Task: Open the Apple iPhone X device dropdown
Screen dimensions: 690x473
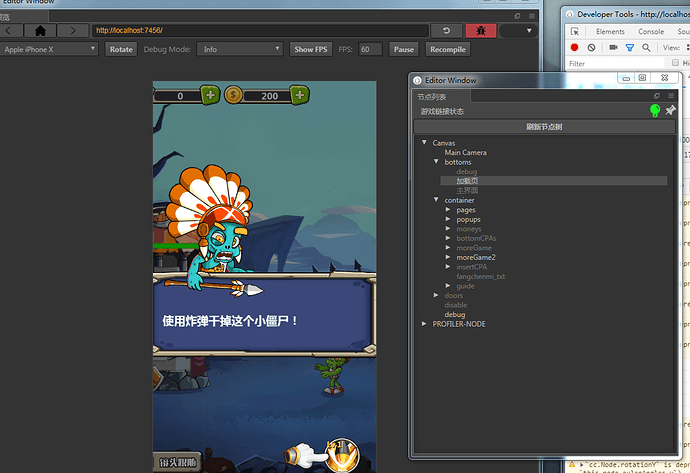Action: (x=49, y=49)
